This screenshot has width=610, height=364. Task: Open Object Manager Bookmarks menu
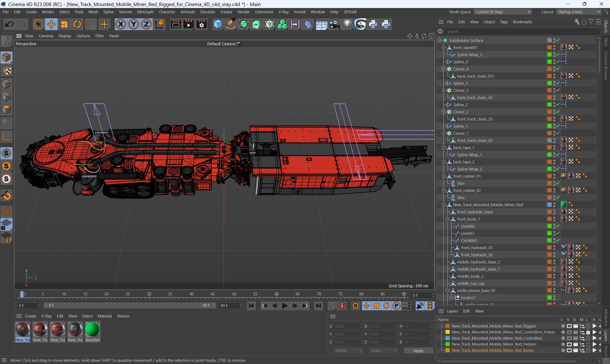tap(522, 22)
